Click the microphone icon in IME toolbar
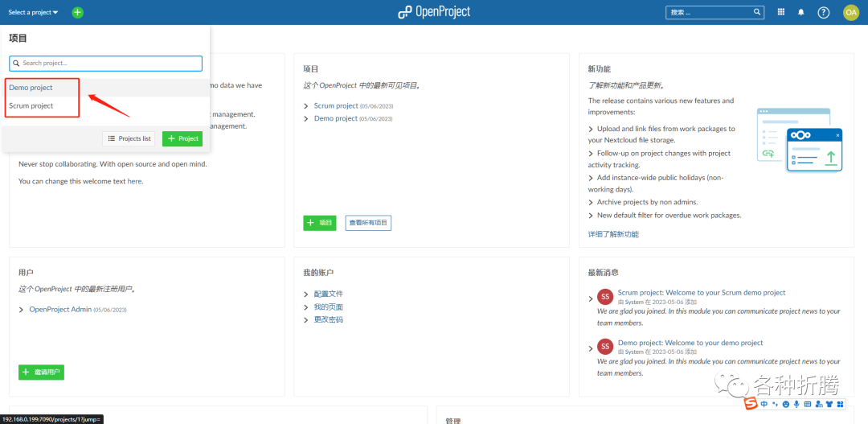 point(796,404)
